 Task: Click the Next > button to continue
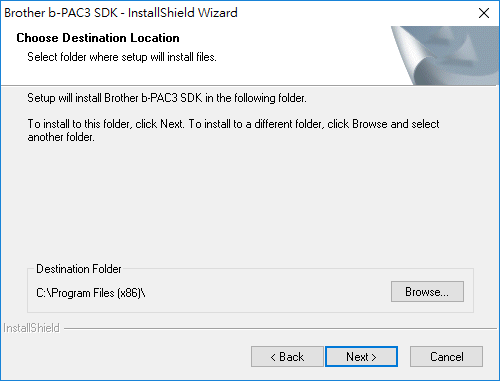coord(361,357)
